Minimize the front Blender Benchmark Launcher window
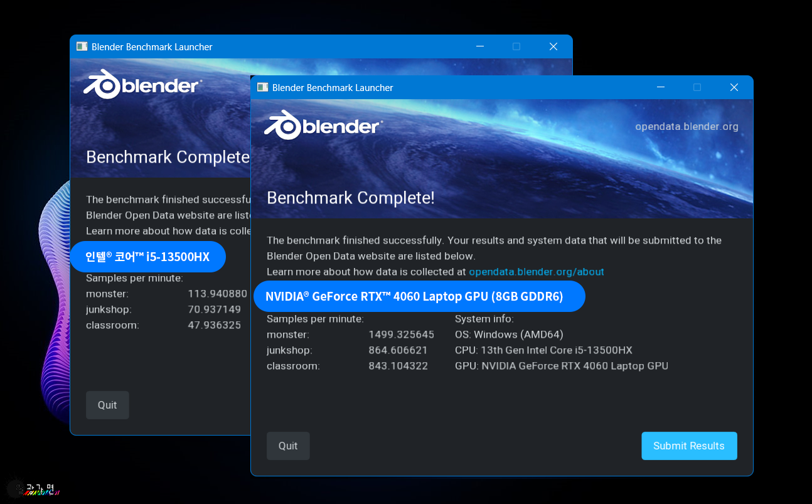Viewport: 812px width, 504px height. [660, 87]
